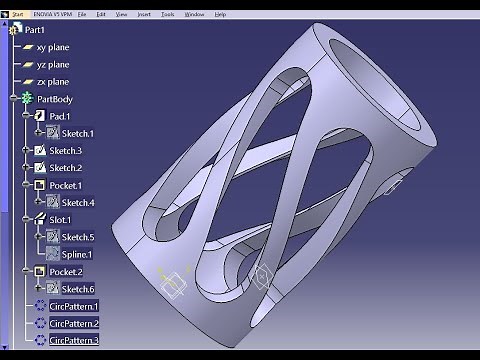Screen dimensions: 480x360
Task: Select the Part1 label in tree
Action: coord(34,30)
